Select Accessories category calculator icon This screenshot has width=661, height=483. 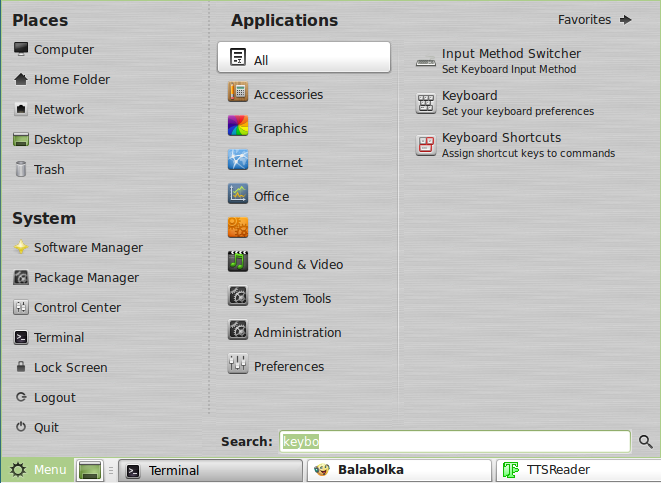[238, 91]
